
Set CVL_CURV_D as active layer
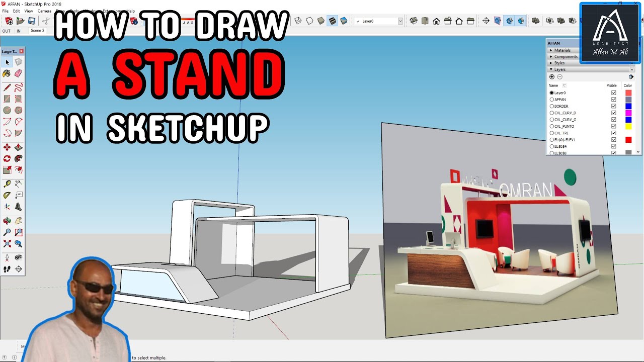tap(551, 113)
